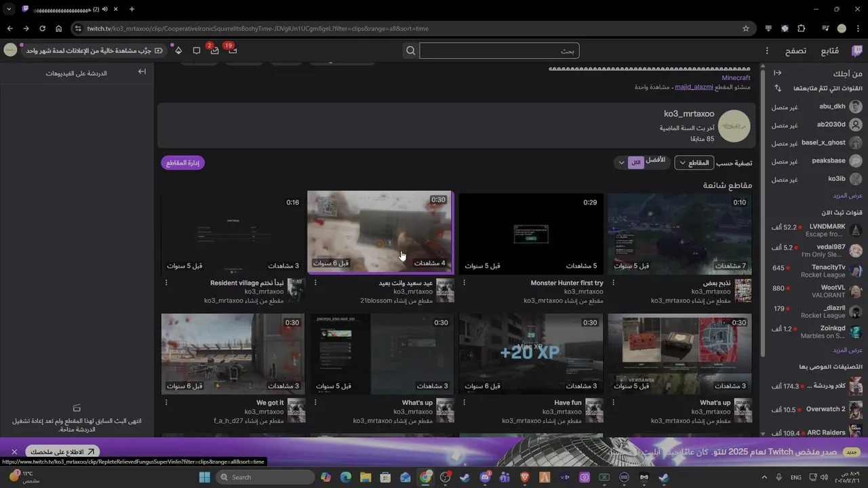Play the We got it clip thumbnail
This screenshot has width=868, height=488.
pyautogui.click(x=233, y=353)
